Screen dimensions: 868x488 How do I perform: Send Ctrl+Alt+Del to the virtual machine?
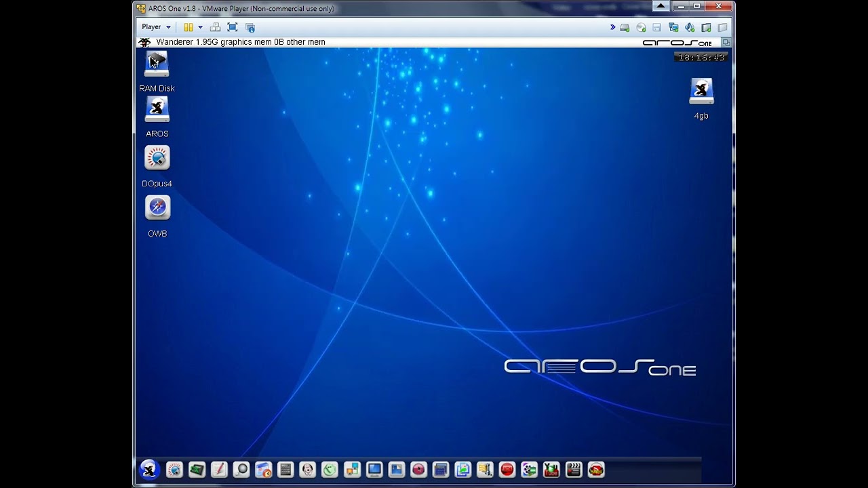[x=215, y=27]
